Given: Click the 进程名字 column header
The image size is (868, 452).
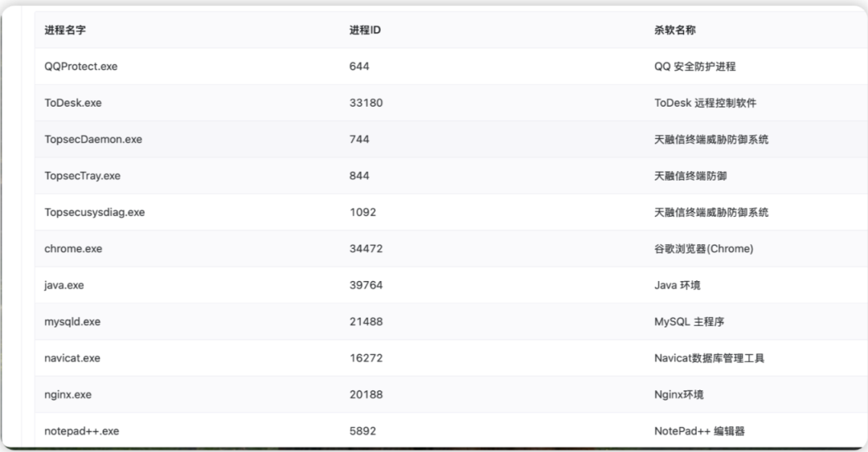Looking at the screenshot, I should coord(65,30).
